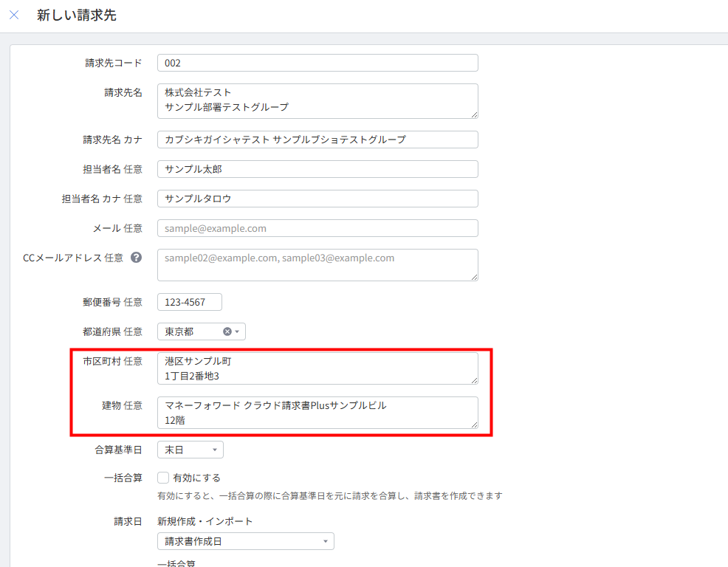Click the 請求先コード input field
Image resolution: width=728 pixels, height=567 pixels.
click(x=317, y=63)
